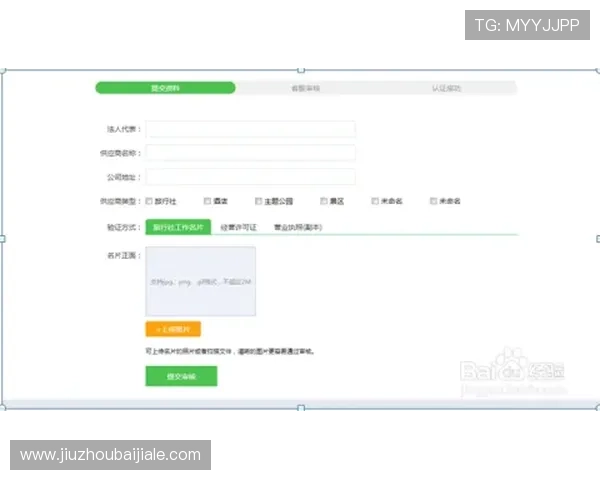Image resolution: width=600 pixels, height=480 pixels.
Task: Switch to the 营业执照(副本) verification tab
Action: 298,227
